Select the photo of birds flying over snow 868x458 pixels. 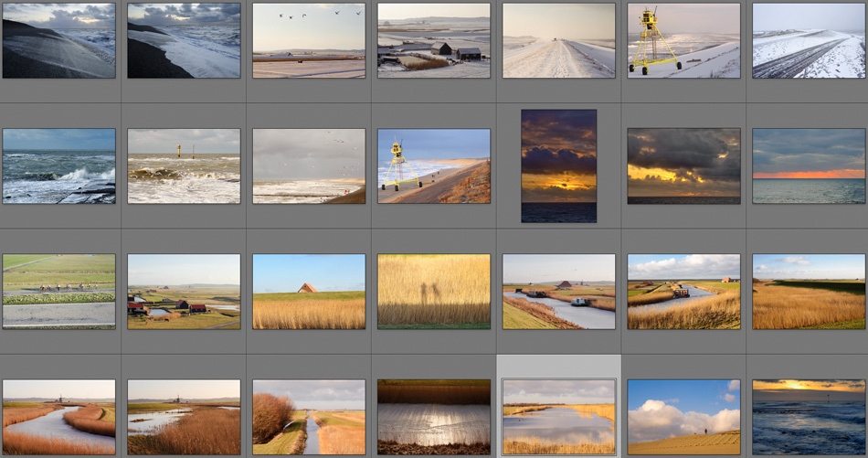coord(309,40)
